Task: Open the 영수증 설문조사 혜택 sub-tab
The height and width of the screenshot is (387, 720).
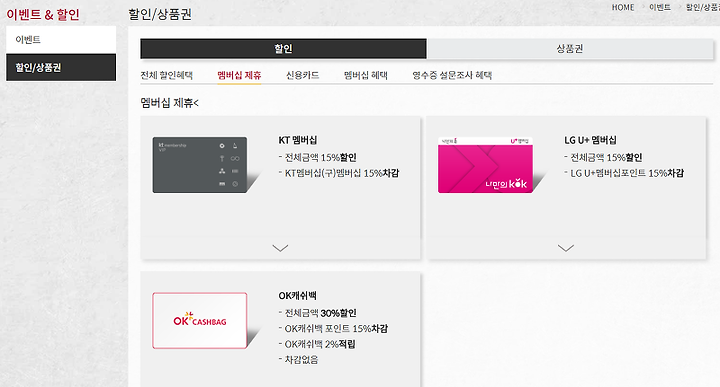Action: pos(452,75)
